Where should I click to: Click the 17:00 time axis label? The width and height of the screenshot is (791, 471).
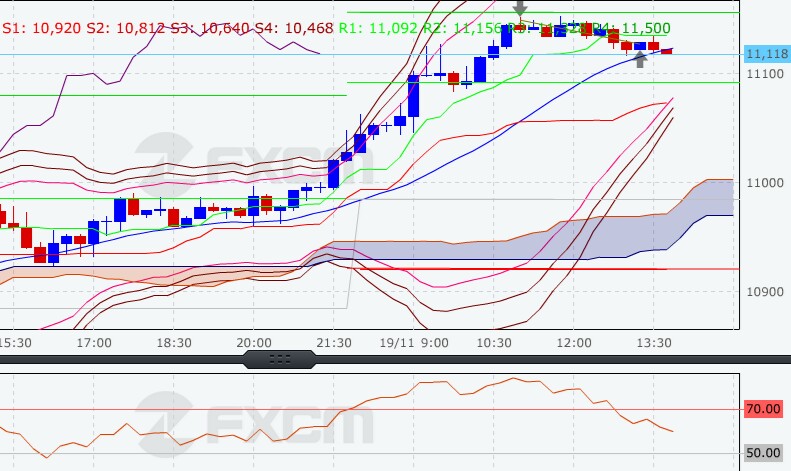pos(94,343)
